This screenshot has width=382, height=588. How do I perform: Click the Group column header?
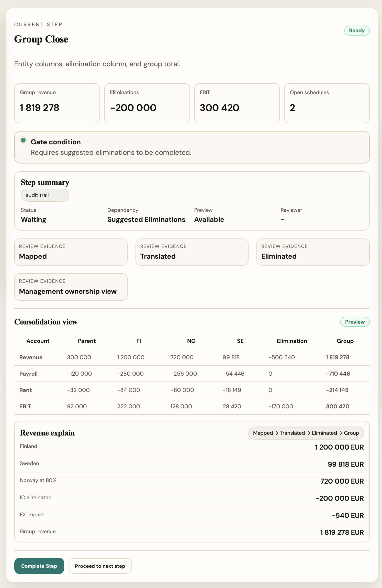coord(345,341)
